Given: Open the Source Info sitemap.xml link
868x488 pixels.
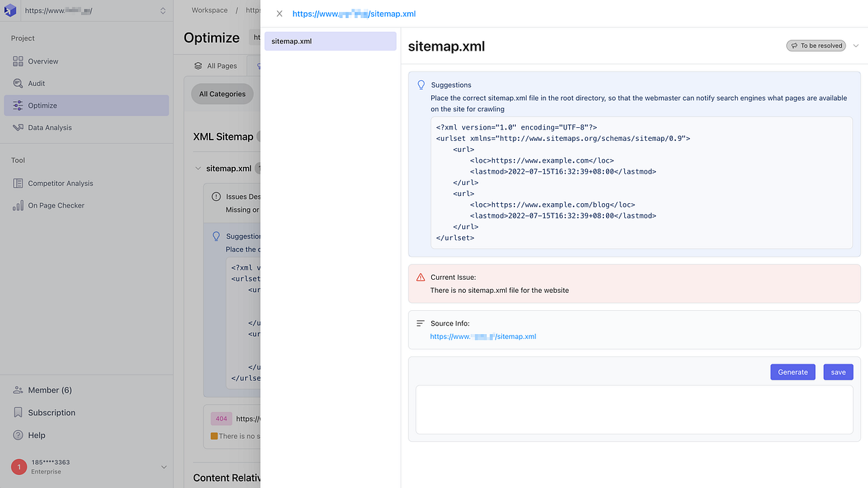Looking at the screenshot, I should 483,337.
